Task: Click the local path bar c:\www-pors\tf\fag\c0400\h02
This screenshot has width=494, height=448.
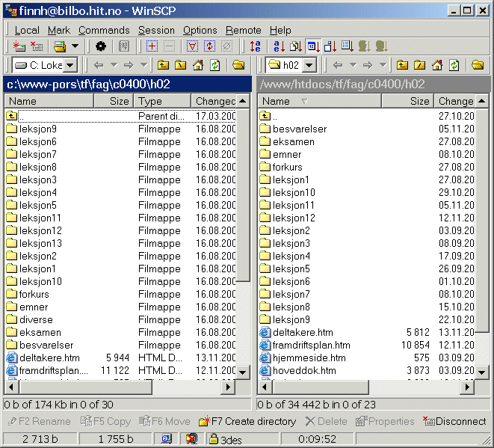Action: 128,85
